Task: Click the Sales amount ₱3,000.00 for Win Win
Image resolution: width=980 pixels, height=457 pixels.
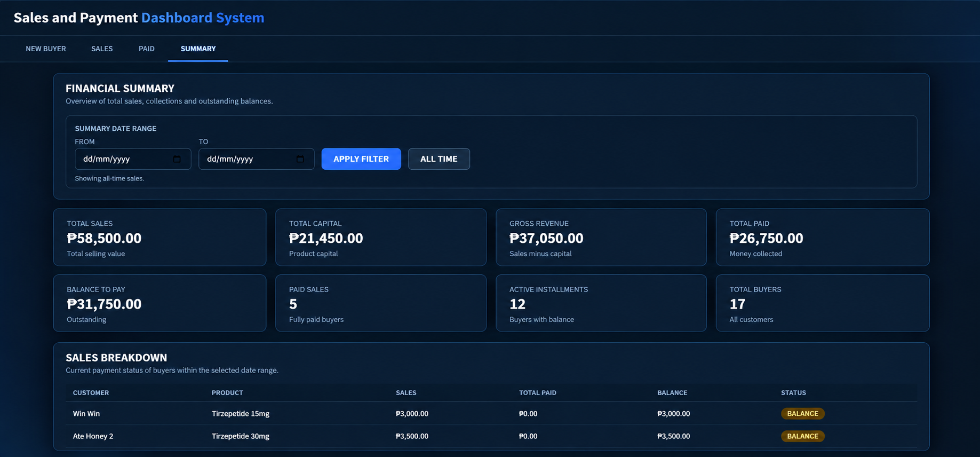Action: (412, 414)
